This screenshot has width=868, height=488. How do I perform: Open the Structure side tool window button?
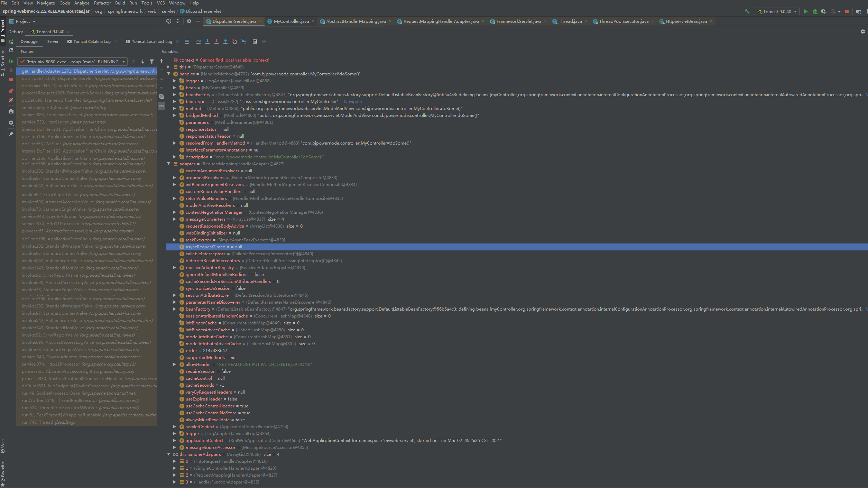[3, 62]
